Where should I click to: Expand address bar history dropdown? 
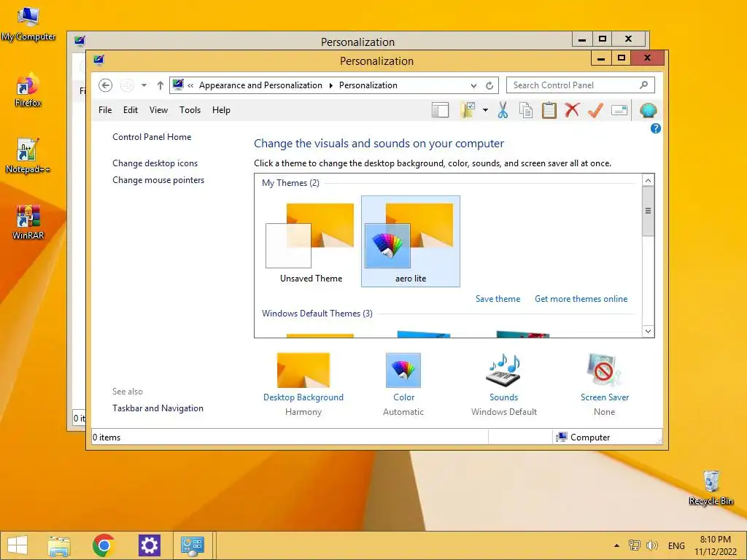tap(473, 86)
